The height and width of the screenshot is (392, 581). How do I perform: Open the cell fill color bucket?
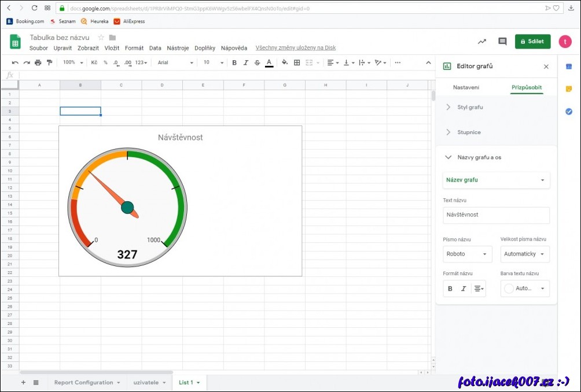[284, 62]
